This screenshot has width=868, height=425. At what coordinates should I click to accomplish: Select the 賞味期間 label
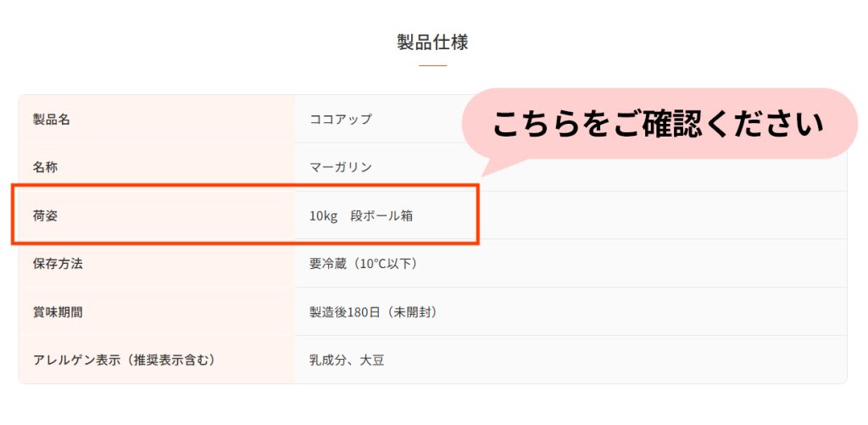(58, 312)
